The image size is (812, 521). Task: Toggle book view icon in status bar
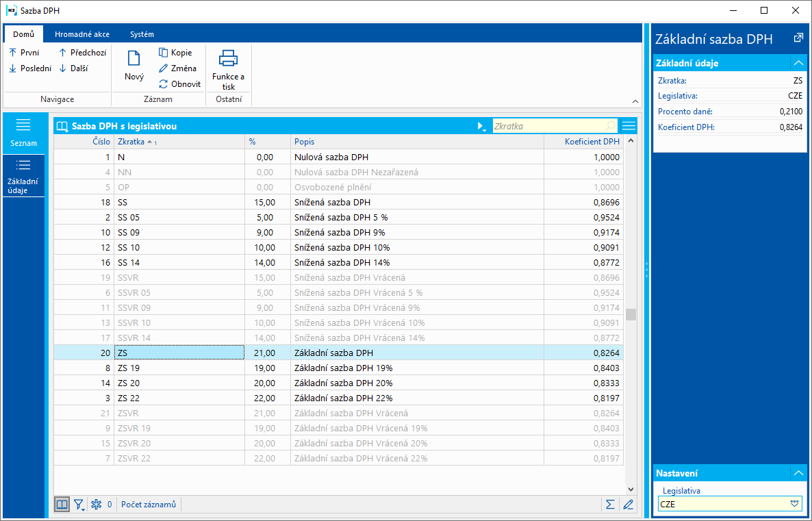[x=62, y=504]
